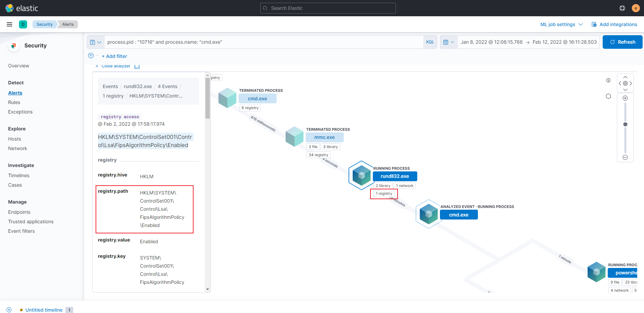Expand the ML job settings menu

[x=561, y=24]
